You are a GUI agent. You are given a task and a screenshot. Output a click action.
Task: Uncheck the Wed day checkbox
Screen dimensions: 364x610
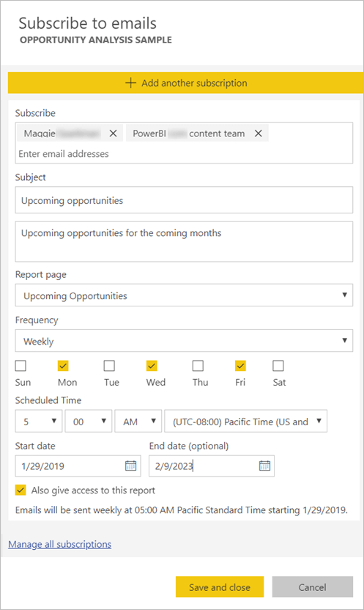[152, 366]
